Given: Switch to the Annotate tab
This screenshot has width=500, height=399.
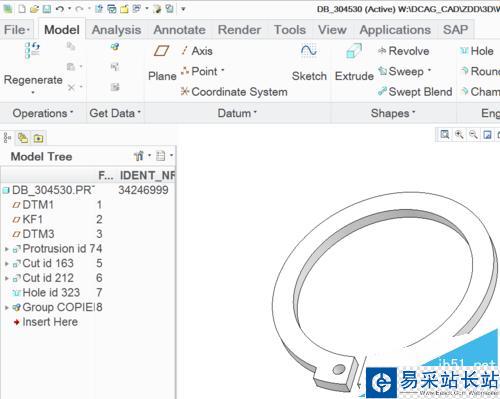Looking at the screenshot, I should (179, 30).
